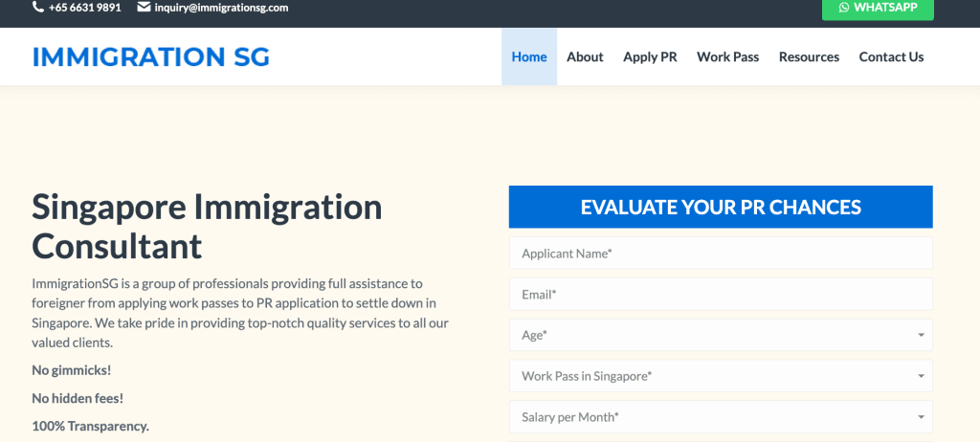The image size is (980, 442).
Task: Select the Home menu item
Action: tap(528, 56)
